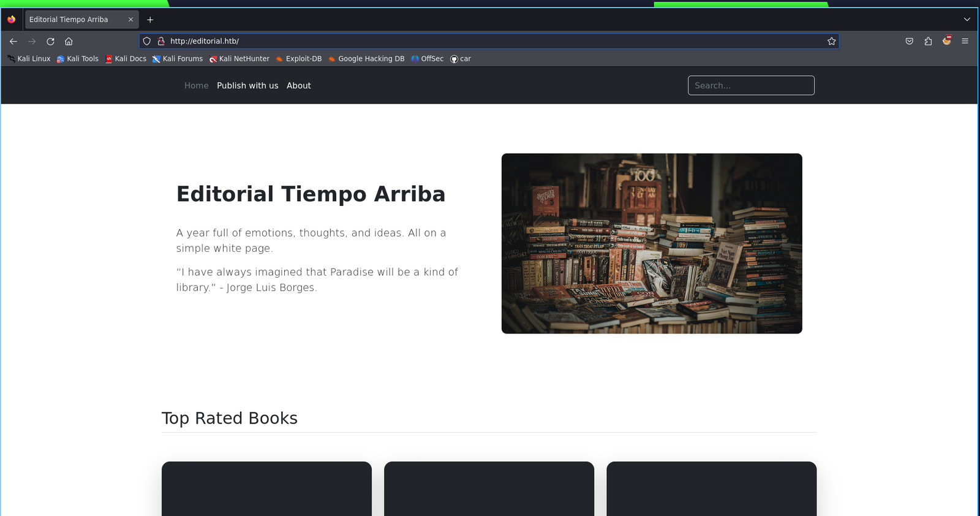The width and height of the screenshot is (980, 516).
Task: Open the extensions puzzle icon
Action: (928, 41)
